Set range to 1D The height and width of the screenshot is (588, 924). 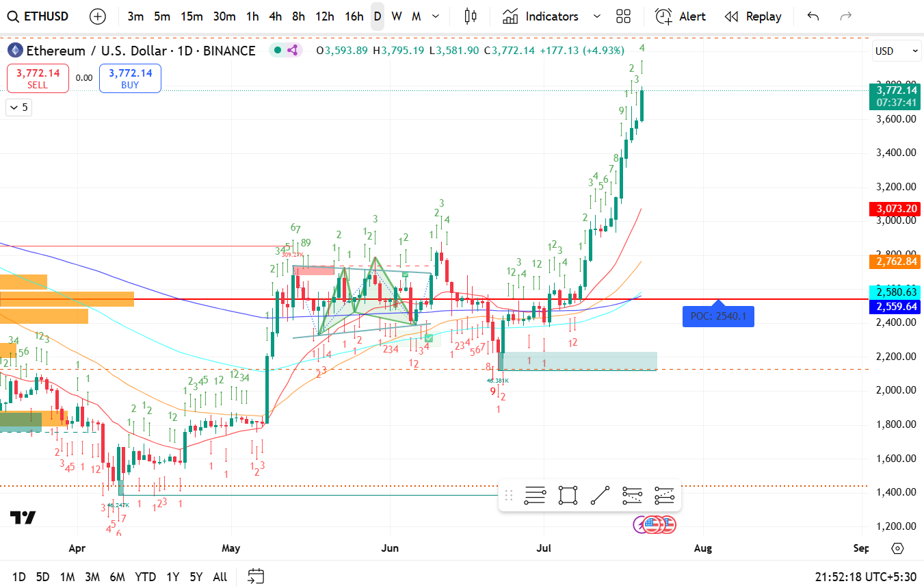pos(19,577)
